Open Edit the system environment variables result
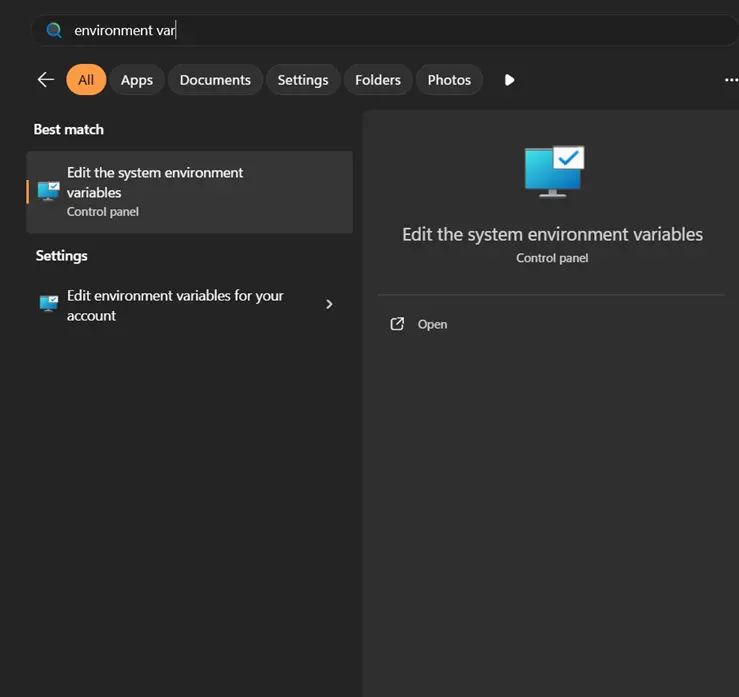The image size is (739, 697). 189,192
